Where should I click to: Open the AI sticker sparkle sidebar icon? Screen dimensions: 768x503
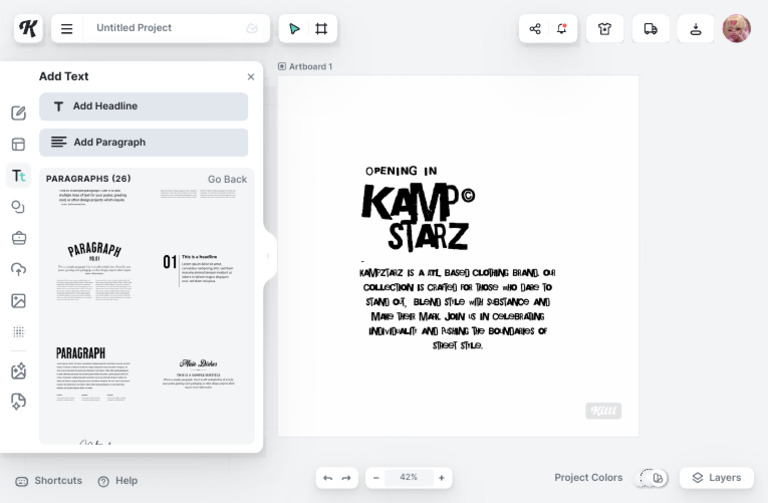click(x=19, y=402)
